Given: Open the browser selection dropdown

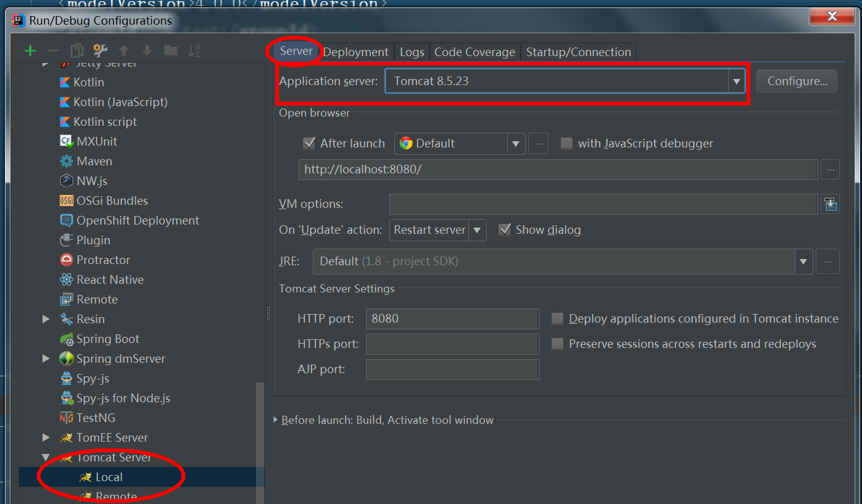Looking at the screenshot, I should (x=516, y=144).
